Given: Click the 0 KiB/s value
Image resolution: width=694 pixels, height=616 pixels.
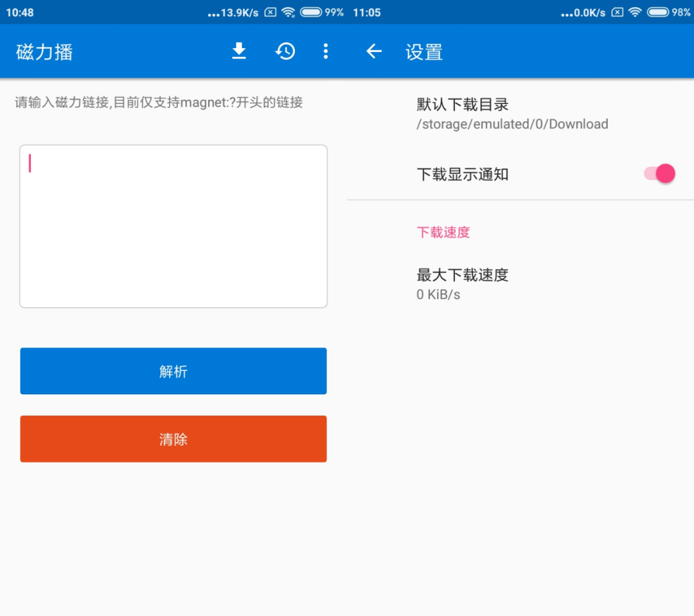Looking at the screenshot, I should pos(438,295).
